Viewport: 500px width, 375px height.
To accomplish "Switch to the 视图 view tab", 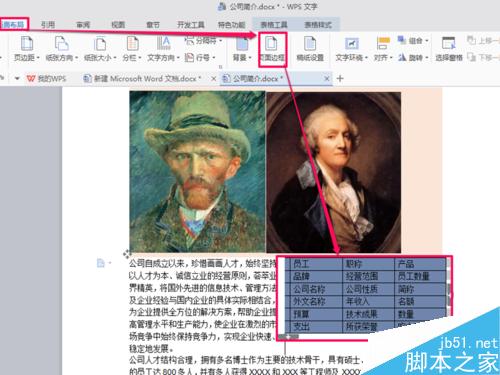I will click(118, 25).
